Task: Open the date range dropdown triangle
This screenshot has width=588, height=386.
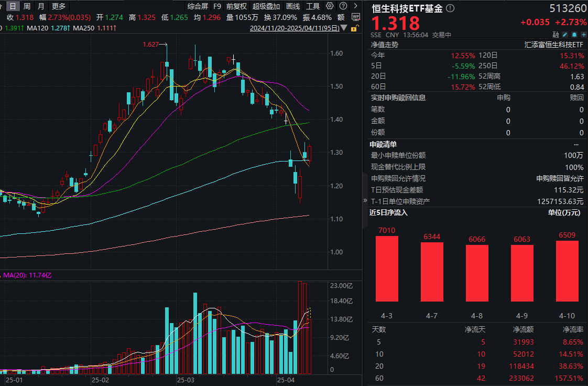Action: click(x=343, y=28)
